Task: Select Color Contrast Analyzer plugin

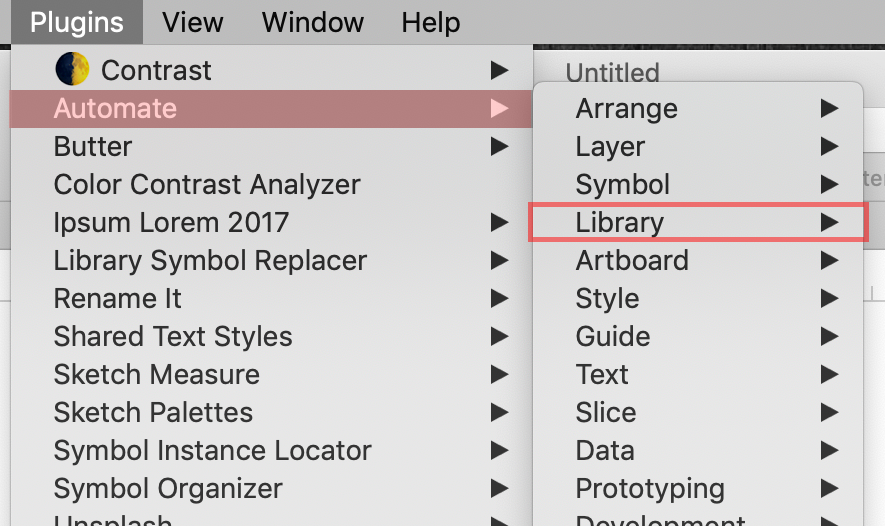Action: click(271, 185)
